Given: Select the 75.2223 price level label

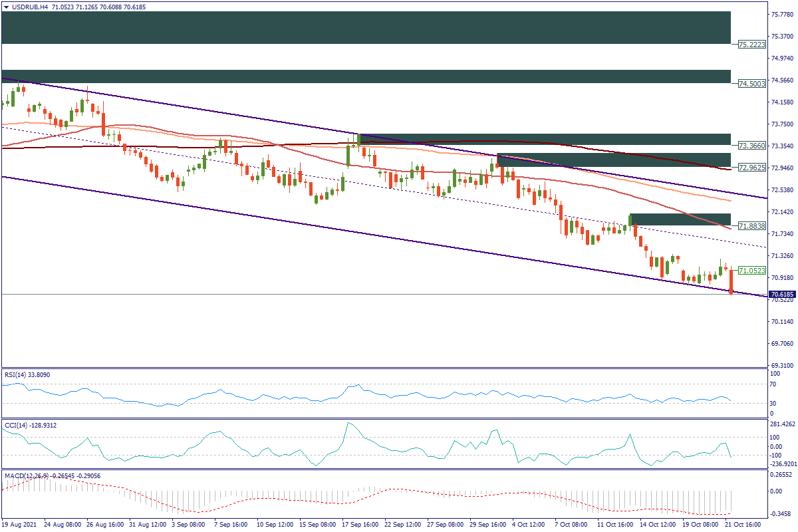Looking at the screenshot, I should (751, 45).
